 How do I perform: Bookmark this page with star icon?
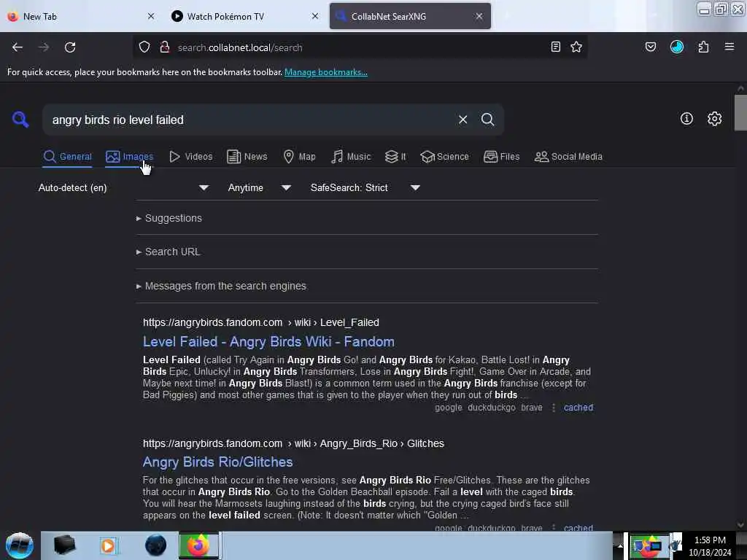tap(576, 47)
